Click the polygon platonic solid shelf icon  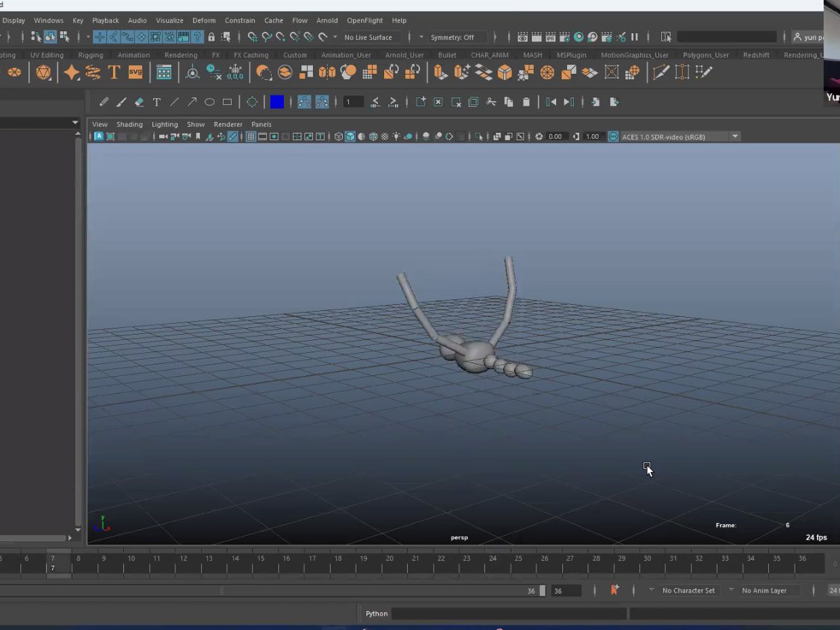(43, 72)
